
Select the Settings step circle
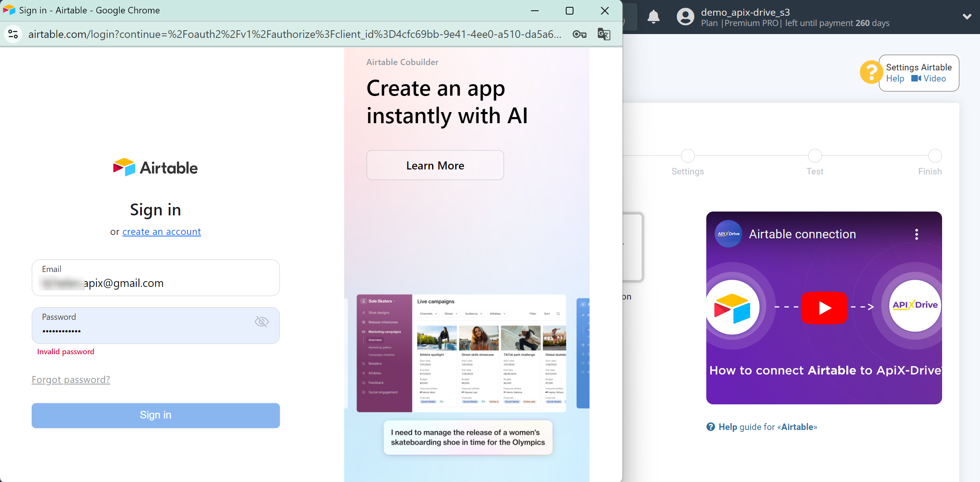coord(688,156)
